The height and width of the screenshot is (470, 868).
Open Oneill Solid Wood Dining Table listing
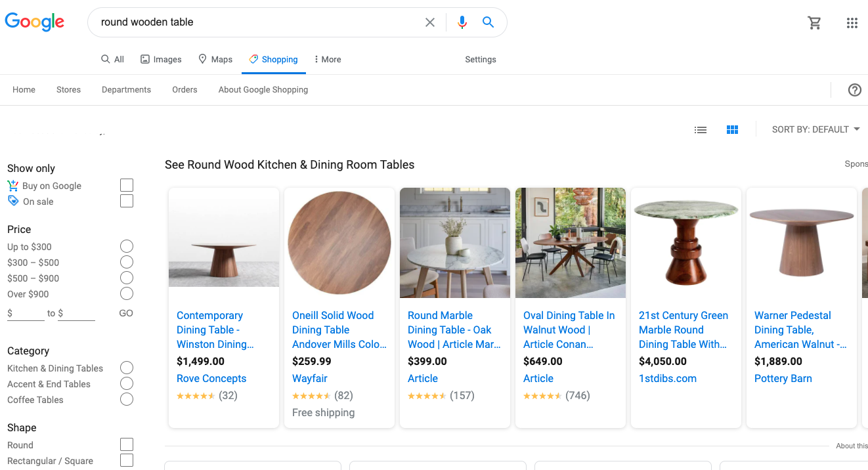(339, 330)
